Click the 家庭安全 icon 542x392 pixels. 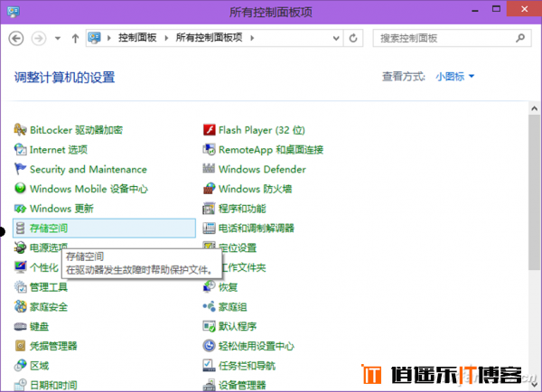[x=20, y=306]
